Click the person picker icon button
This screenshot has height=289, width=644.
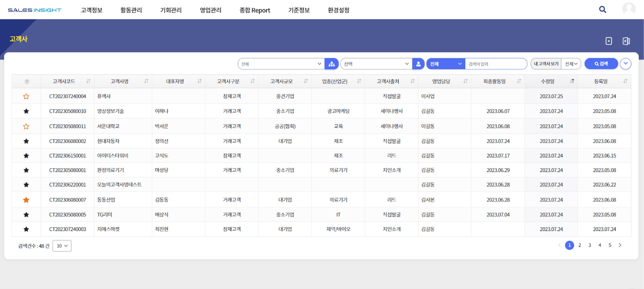click(x=418, y=64)
